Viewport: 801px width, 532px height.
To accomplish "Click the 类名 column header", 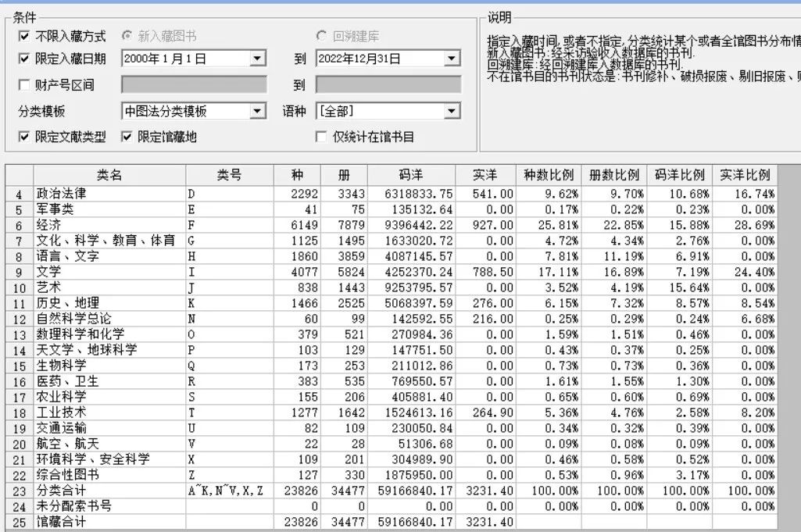I will pos(109,175).
